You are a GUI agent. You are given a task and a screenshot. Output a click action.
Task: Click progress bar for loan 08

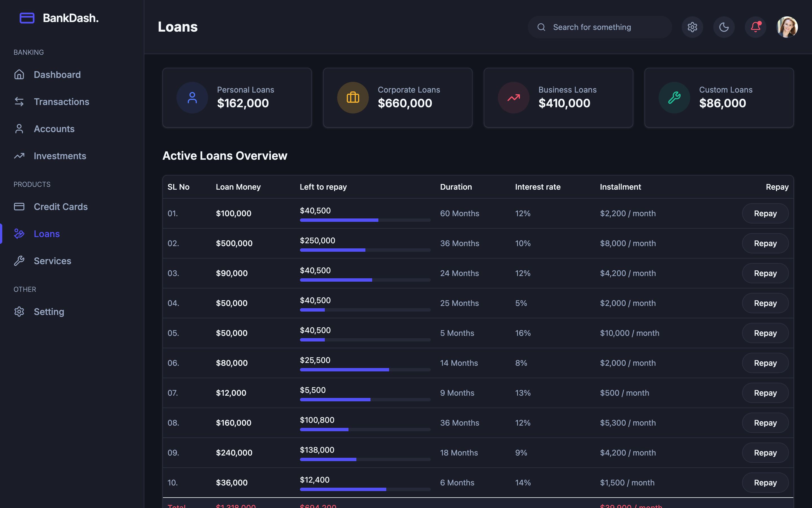[365, 429]
